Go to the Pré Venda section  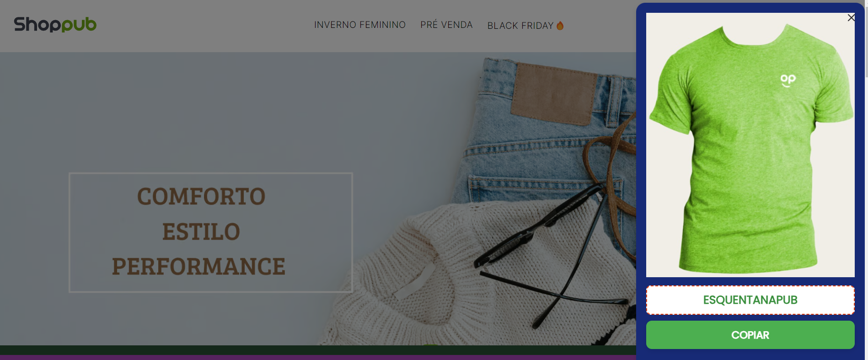pos(446,25)
